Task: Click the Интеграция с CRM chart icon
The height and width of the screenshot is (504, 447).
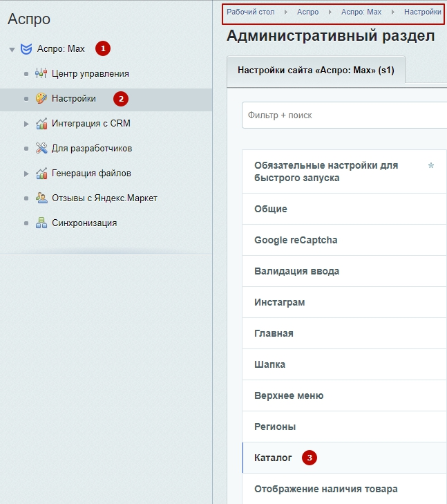Action: [x=41, y=124]
